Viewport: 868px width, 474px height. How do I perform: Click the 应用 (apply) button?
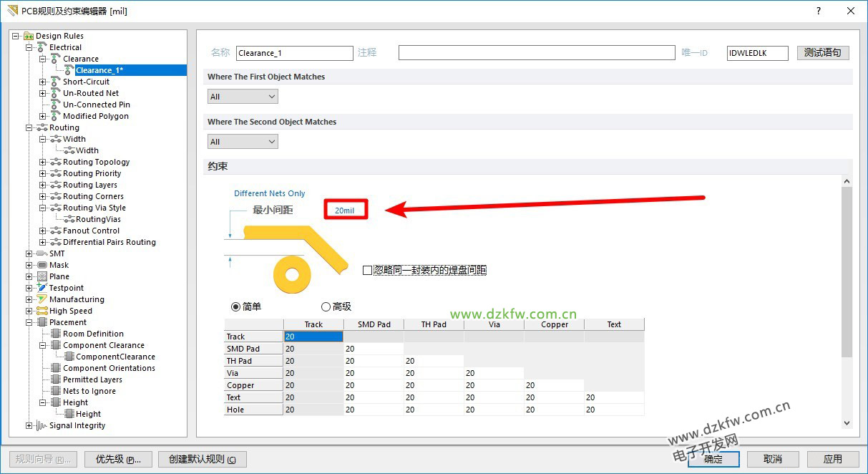pos(832,459)
